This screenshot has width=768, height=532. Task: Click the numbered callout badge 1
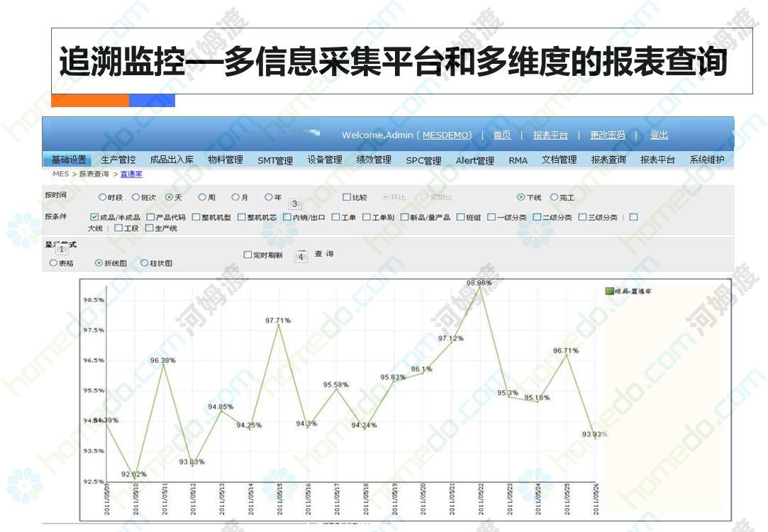tap(62, 249)
